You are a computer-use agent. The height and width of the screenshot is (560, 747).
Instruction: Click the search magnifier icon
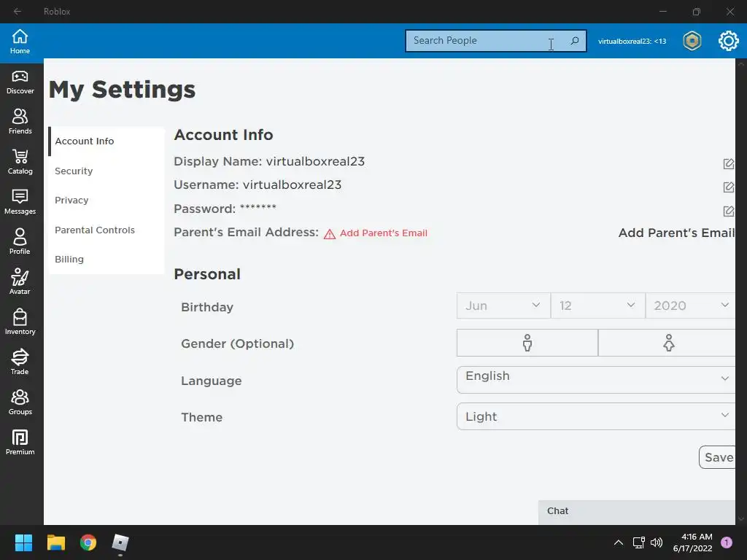coord(575,41)
